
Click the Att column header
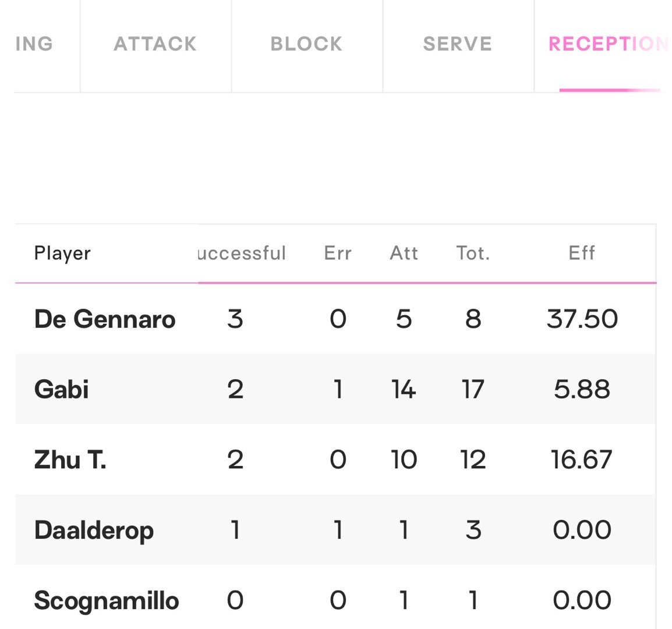point(404,253)
